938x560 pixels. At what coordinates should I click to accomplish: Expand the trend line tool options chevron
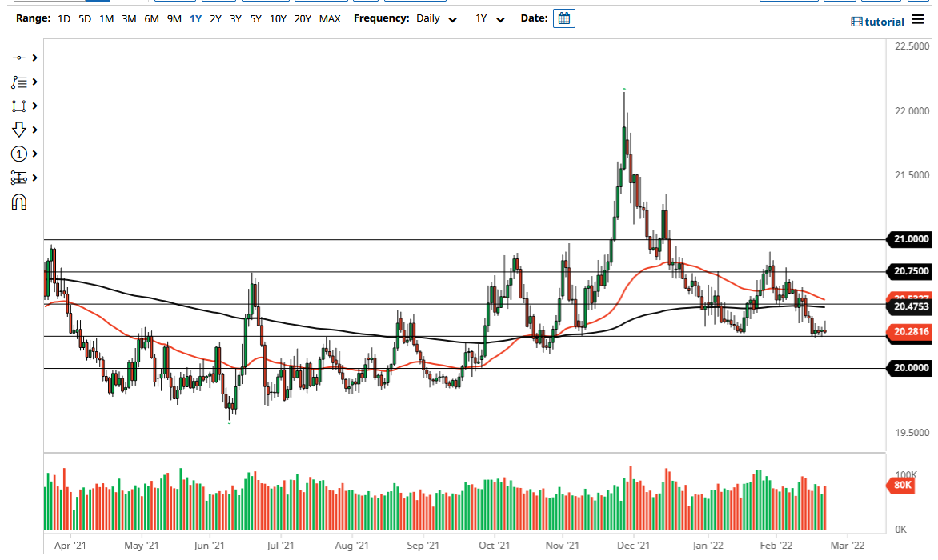point(35,58)
